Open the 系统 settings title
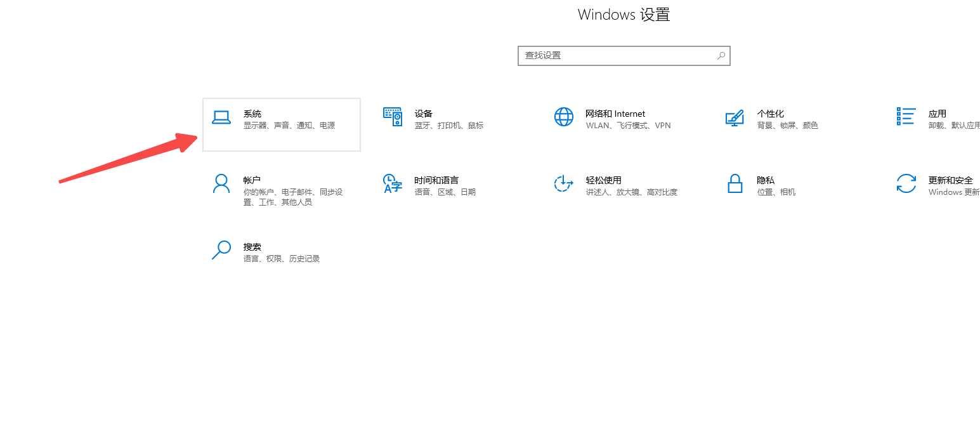This screenshot has width=980, height=436. 252,114
